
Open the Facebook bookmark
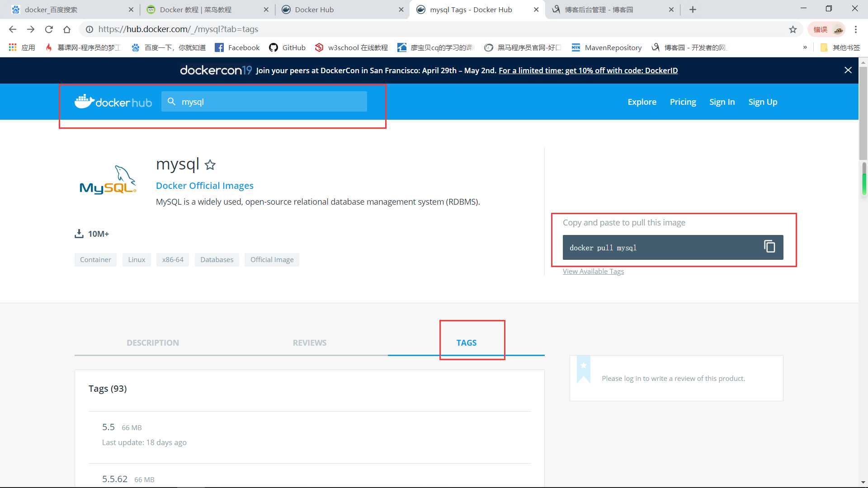coord(237,47)
